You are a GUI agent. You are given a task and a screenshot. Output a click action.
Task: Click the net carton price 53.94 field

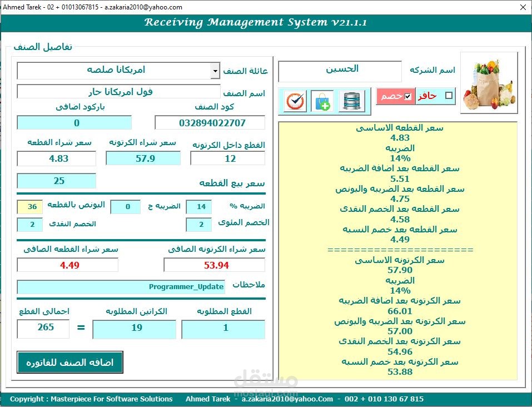(x=215, y=265)
